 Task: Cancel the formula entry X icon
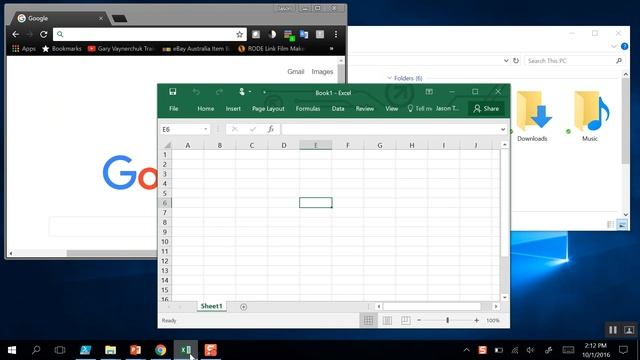pos(234,129)
